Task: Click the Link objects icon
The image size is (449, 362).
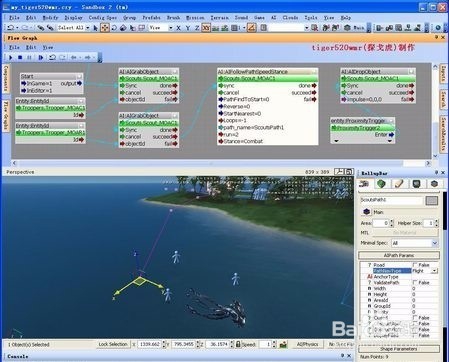Action: point(40,28)
